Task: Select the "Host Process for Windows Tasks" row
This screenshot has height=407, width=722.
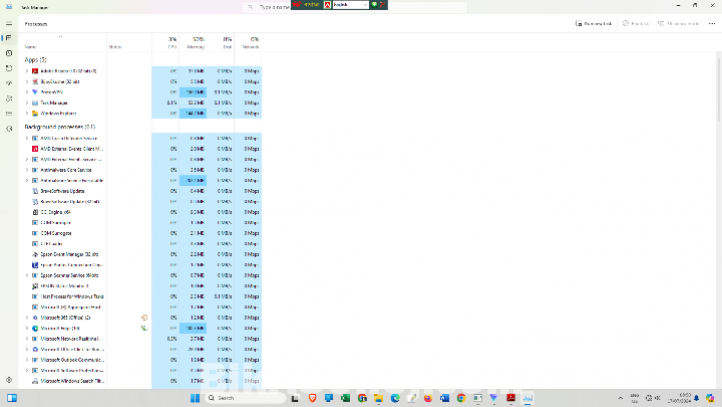Action: pyautogui.click(x=143, y=297)
